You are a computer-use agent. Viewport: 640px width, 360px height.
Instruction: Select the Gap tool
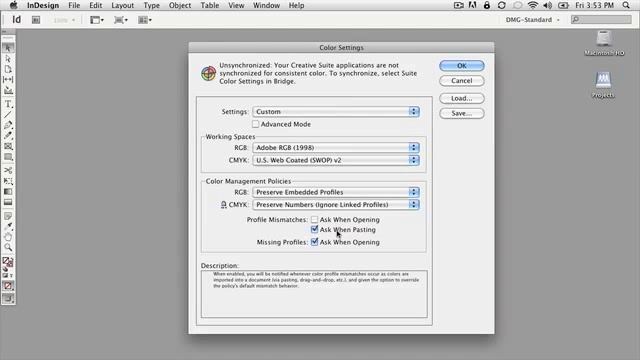point(8,80)
